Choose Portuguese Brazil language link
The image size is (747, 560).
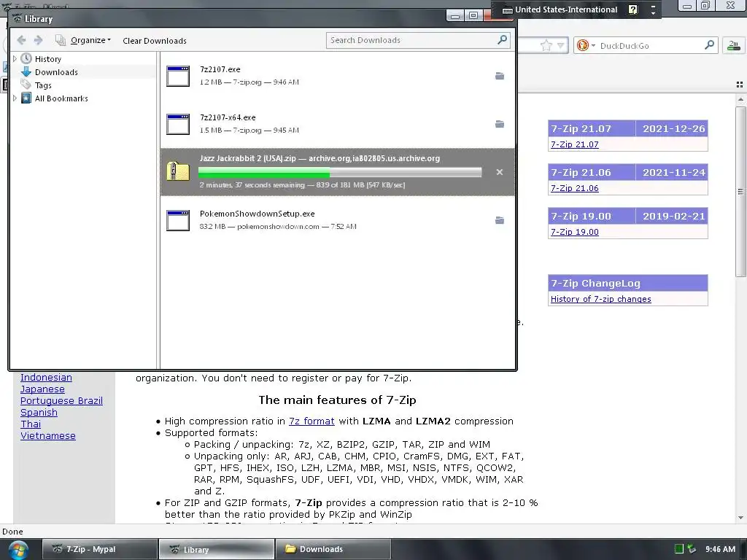tap(61, 400)
